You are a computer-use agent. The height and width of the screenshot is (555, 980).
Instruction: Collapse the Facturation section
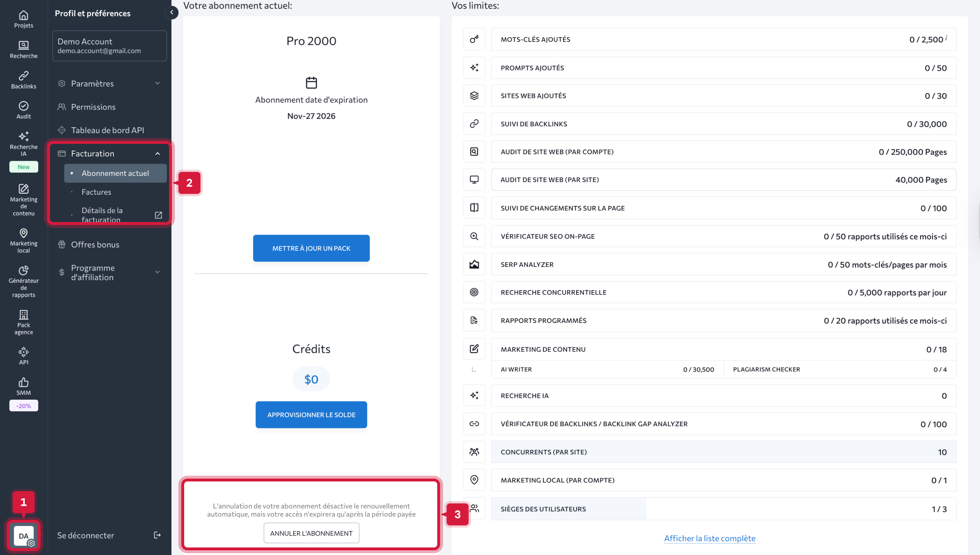tap(158, 154)
